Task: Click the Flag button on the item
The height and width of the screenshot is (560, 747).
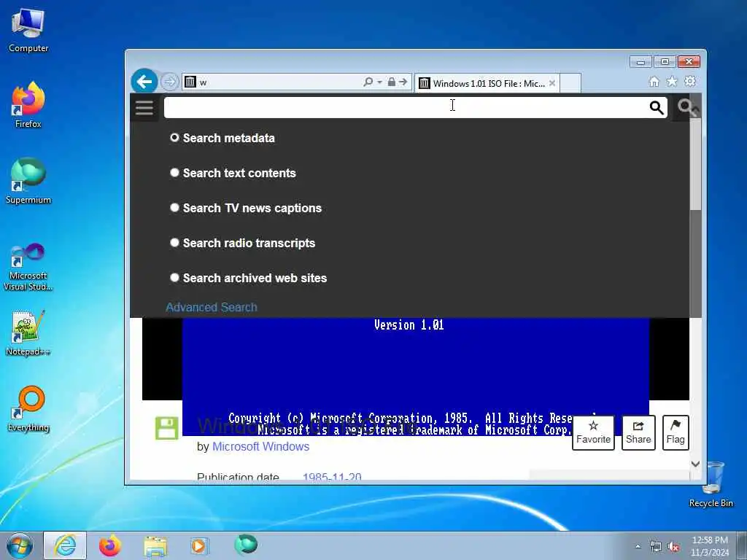Action: [x=676, y=432]
